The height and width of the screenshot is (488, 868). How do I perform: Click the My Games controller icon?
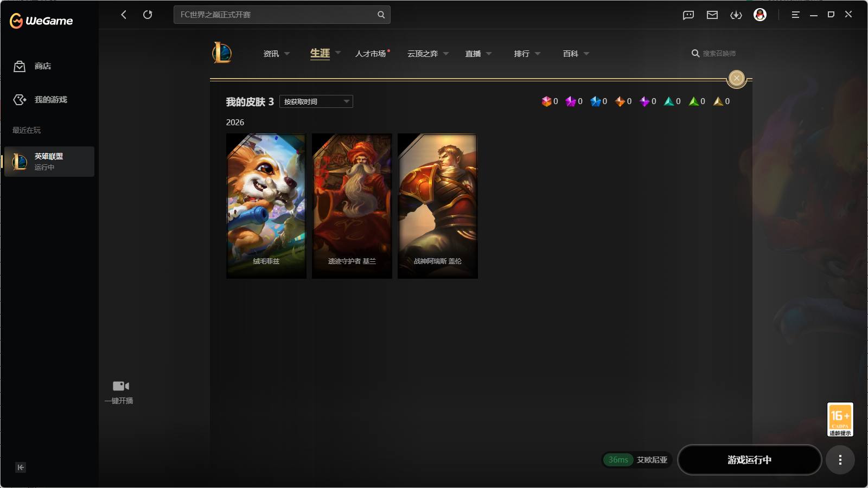pos(20,100)
